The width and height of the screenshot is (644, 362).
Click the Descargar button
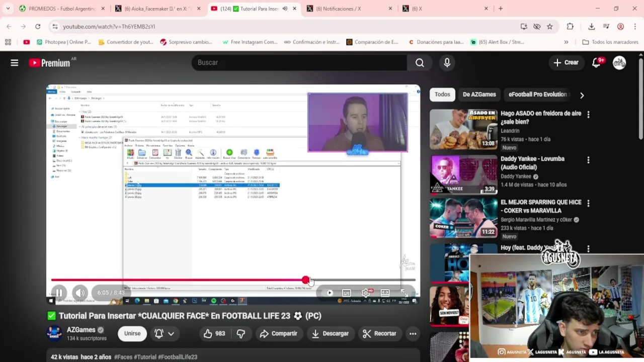pos(330,333)
